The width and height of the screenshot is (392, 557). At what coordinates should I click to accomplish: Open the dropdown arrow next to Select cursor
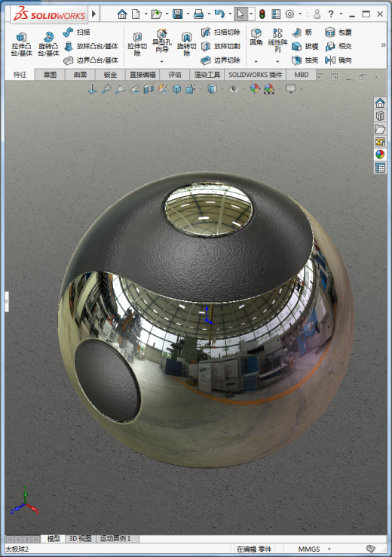coord(251,14)
